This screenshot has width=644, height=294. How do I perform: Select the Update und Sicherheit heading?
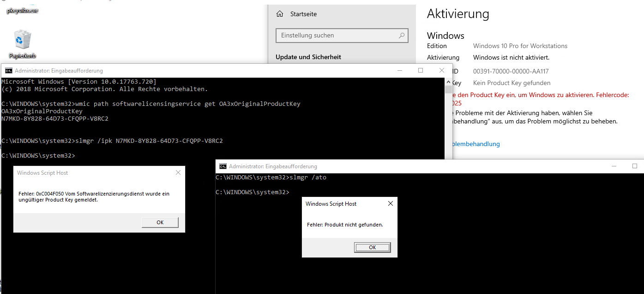point(308,57)
